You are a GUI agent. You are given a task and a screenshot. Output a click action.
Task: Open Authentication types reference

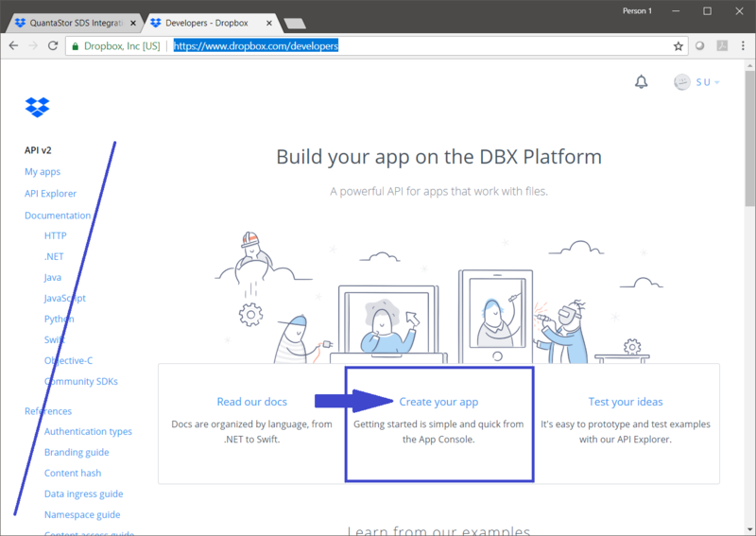[x=88, y=431]
